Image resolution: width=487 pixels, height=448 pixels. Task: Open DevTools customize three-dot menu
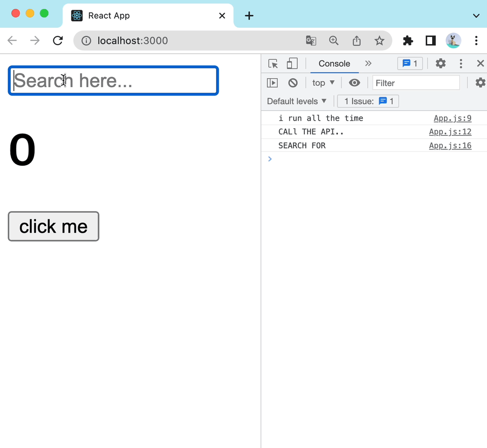point(461,63)
